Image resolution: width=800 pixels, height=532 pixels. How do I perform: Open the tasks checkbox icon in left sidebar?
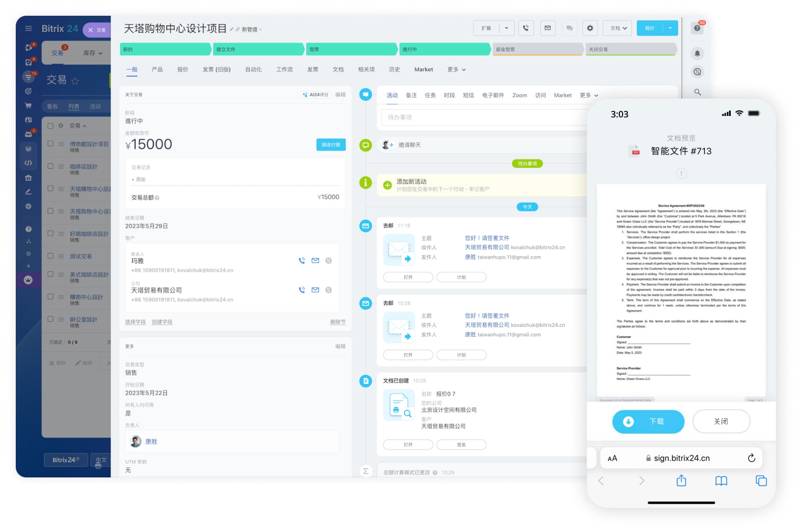click(29, 62)
